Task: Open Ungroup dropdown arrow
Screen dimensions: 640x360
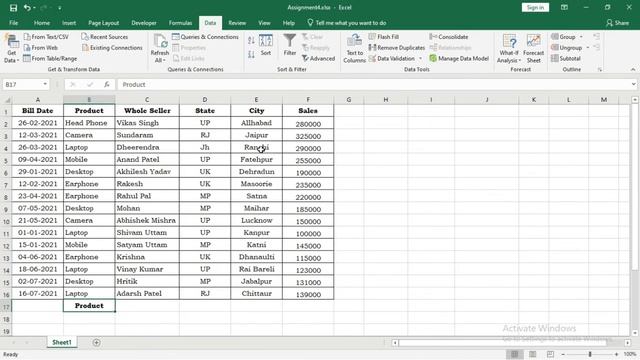Action: 587,48
